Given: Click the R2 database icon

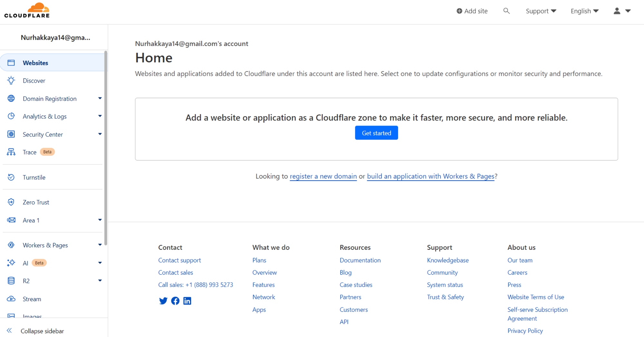Looking at the screenshot, I should 11,281.
